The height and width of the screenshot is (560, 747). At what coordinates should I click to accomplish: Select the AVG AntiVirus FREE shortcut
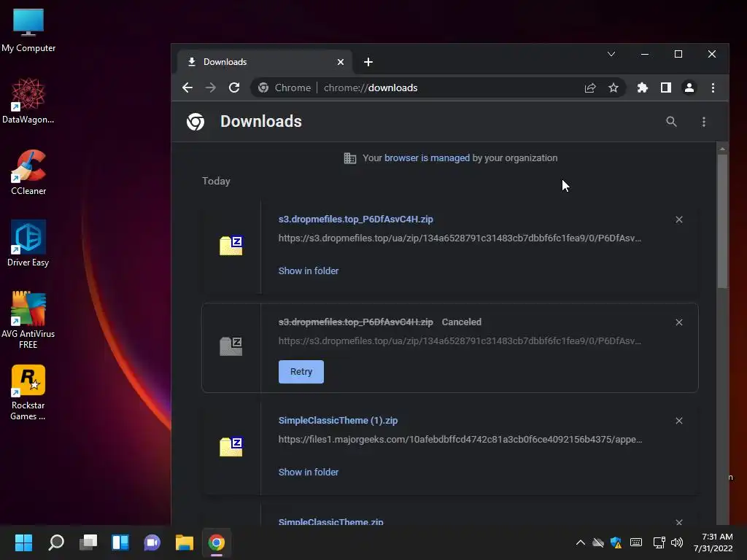pyautogui.click(x=28, y=320)
